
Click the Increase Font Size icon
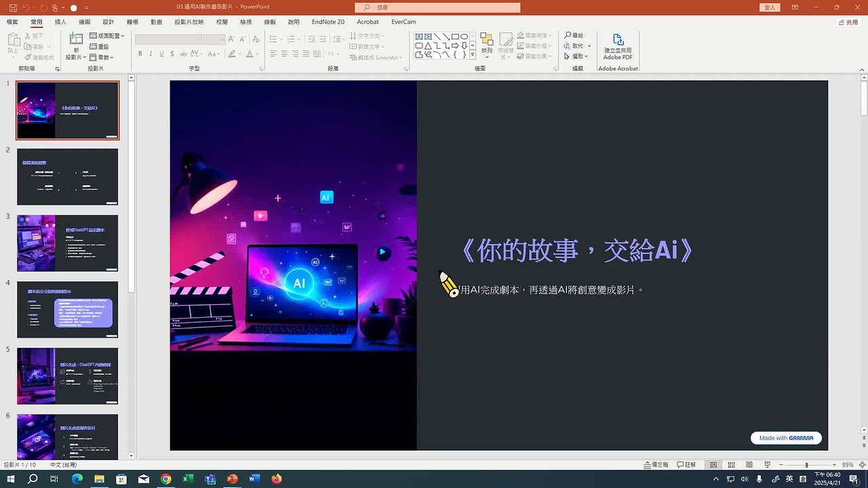pyautogui.click(x=232, y=39)
